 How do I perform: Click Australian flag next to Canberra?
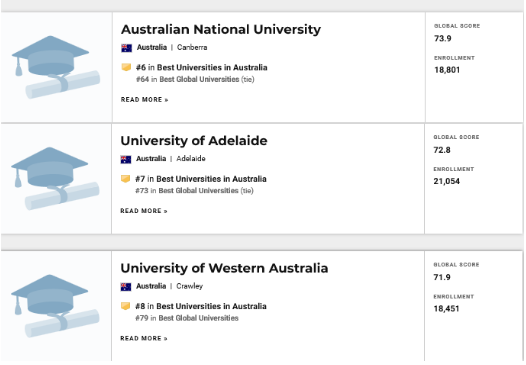coord(126,48)
